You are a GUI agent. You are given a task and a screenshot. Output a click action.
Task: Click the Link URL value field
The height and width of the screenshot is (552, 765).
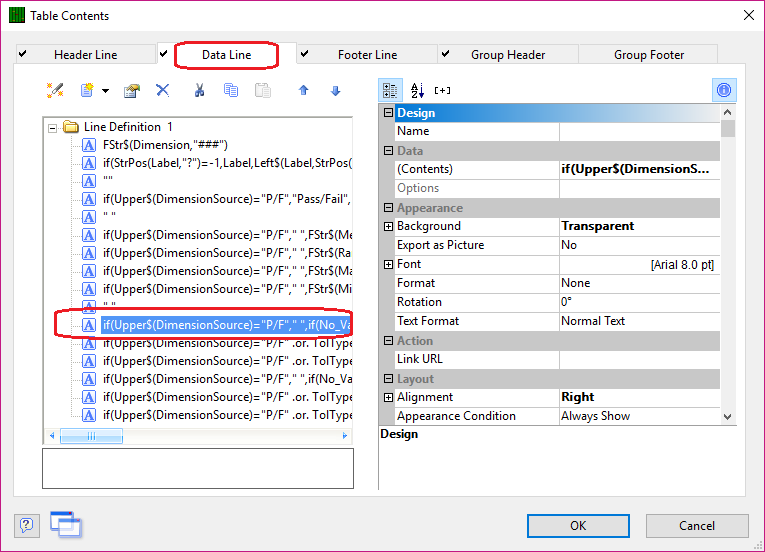(x=640, y=359)
